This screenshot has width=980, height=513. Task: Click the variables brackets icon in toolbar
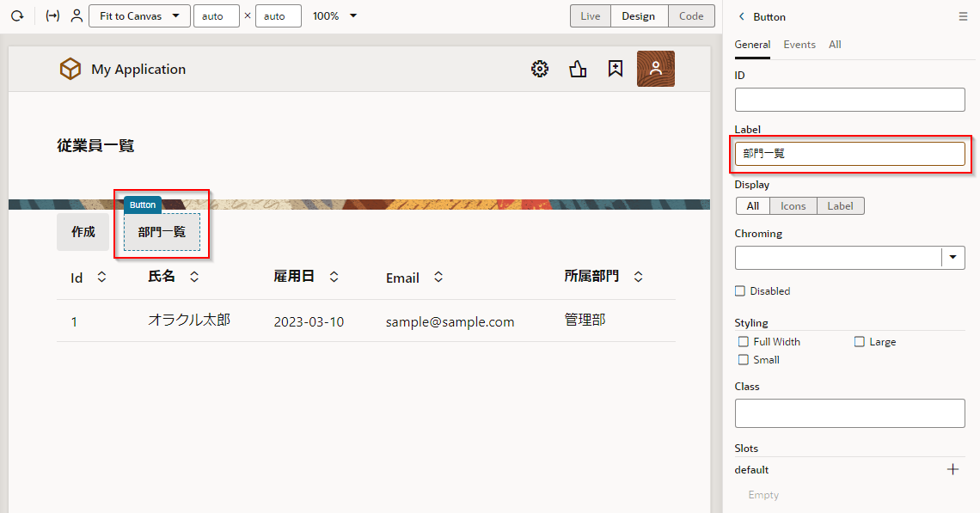click(52, 16)
